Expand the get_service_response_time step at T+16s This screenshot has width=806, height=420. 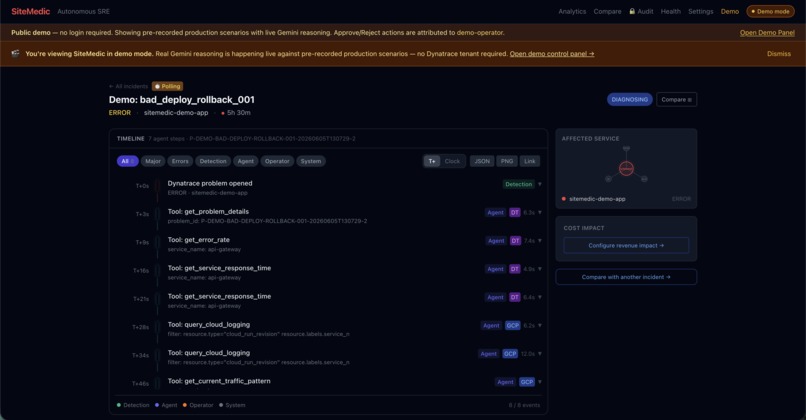pos(540,269)
